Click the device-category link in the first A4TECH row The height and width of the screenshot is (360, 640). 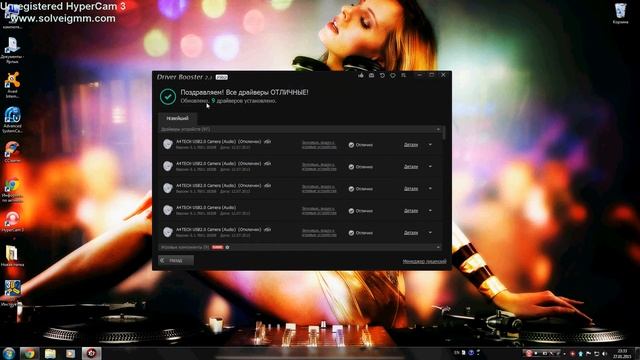point(319,144)
